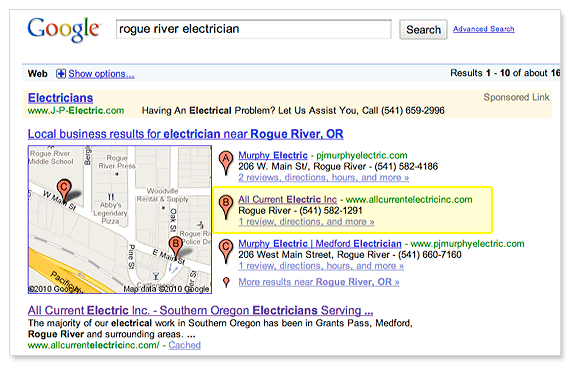570x365 pixels.
Task: Click marker A pin beside Murphy Electric
Action: 226,163
